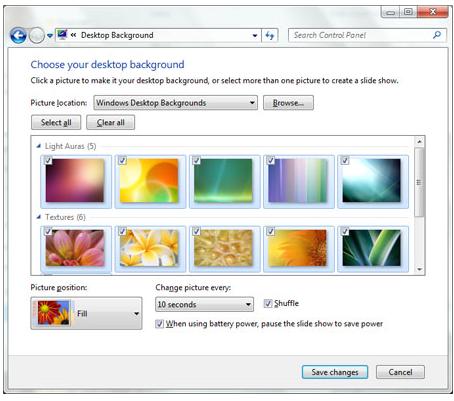Viewport: 454px width, 401px height.
Task: Select the striped purple-green wallpaper thumbnail
Action: (x=298, y=181)
